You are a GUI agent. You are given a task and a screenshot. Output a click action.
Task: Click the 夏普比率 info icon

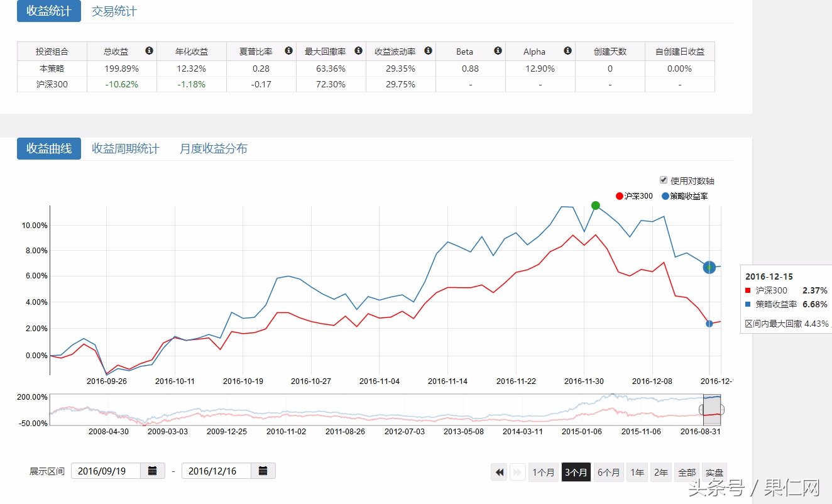288,51
